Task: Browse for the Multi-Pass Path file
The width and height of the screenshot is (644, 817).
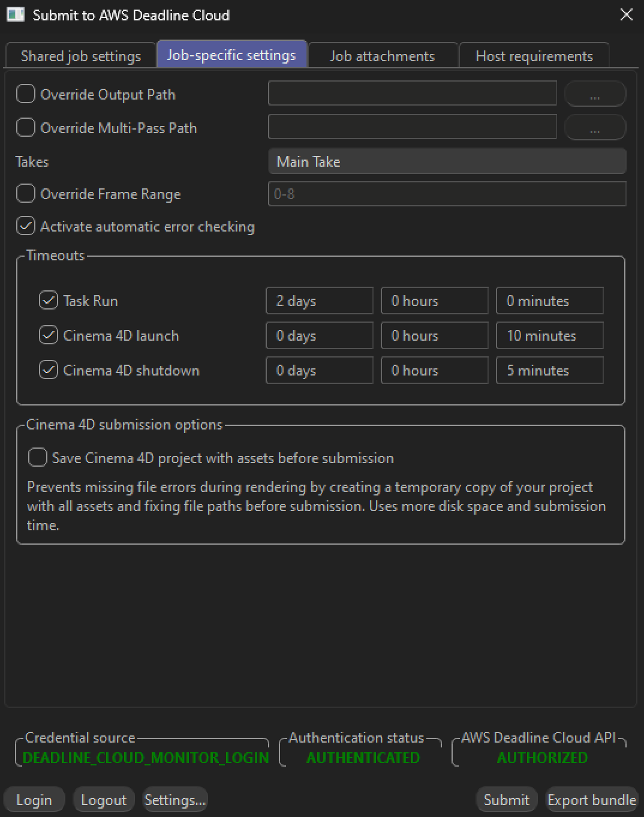Action: (x=594, y=127)
